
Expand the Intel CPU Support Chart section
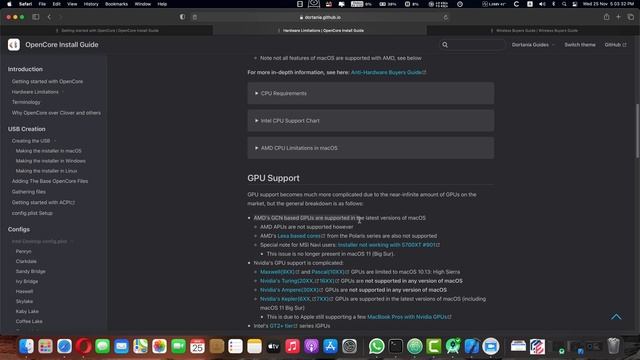[371, 121]
